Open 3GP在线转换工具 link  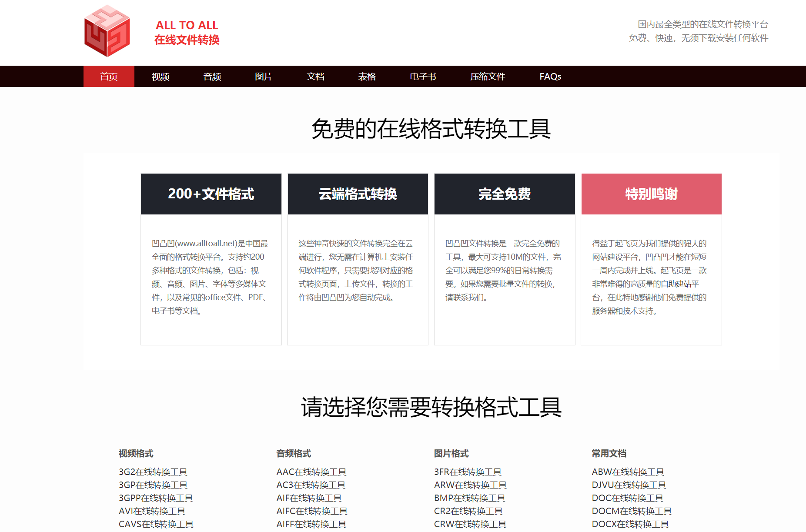pyautogui.click(x=153, y=485)
